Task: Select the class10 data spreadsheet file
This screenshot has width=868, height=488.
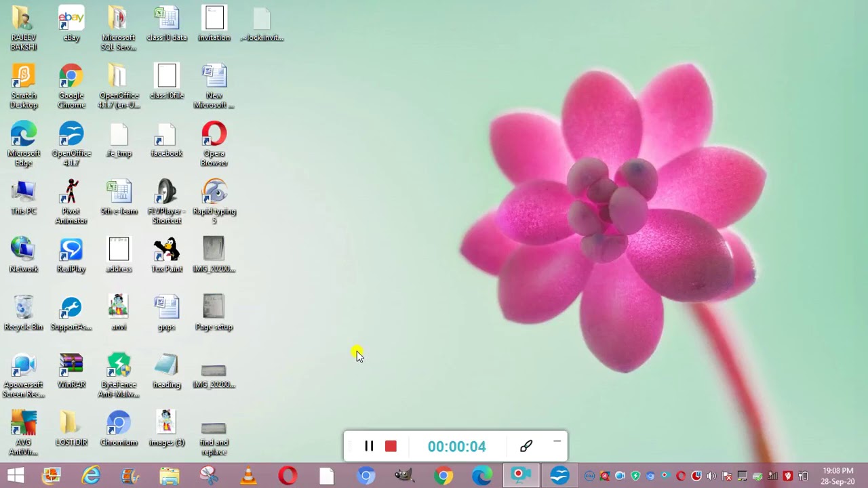Action: click(x=167, y=24)
